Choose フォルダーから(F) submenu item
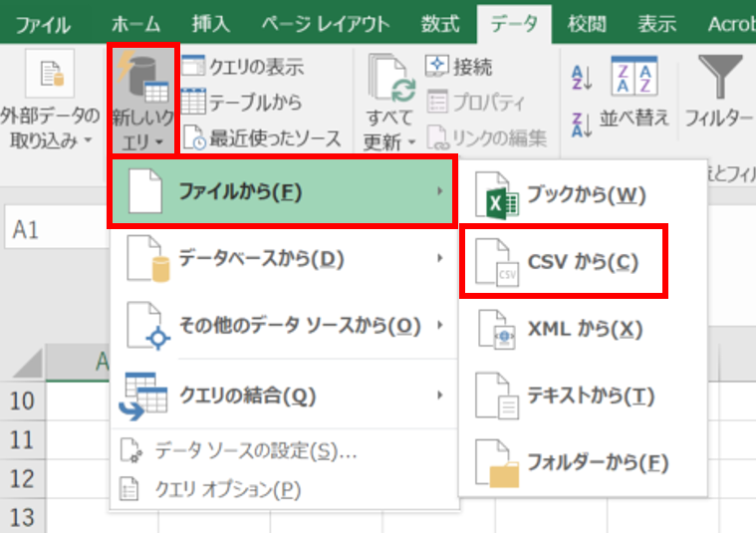The height and width of the screenshot is (533, 756). [583, 462]
